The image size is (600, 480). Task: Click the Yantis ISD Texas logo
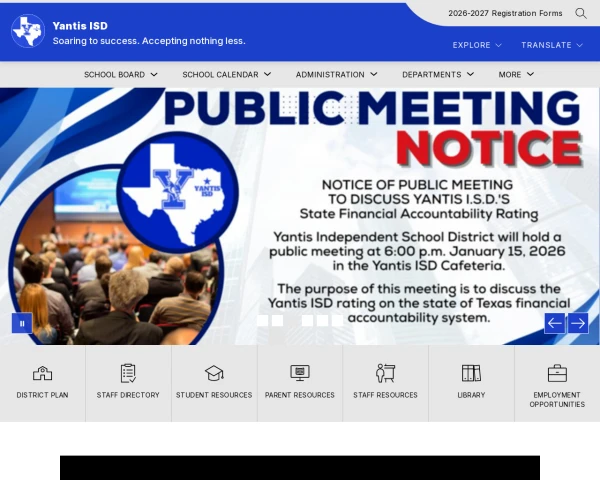tap(28, 31)
